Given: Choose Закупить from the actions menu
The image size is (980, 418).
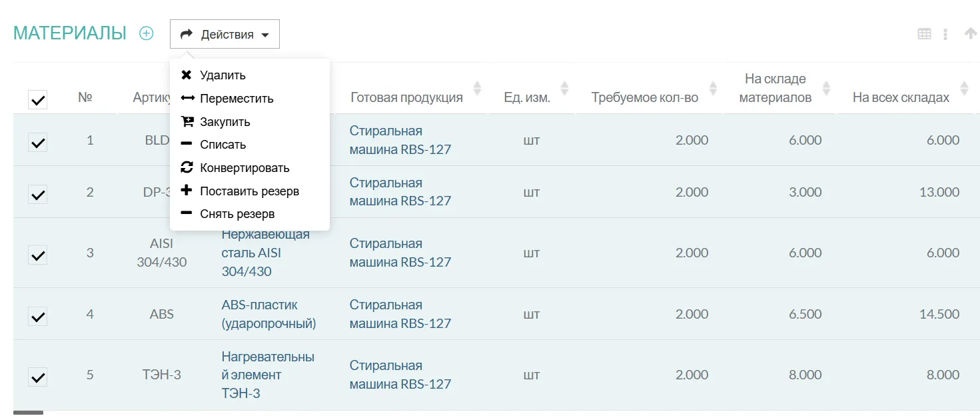Looking at the screenshot, I should 225,122.
